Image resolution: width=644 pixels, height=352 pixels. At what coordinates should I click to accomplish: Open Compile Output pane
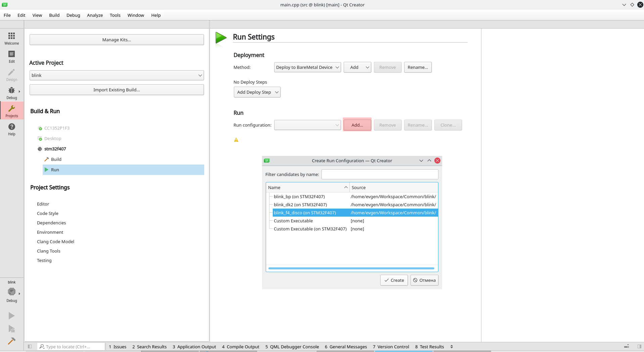[241, 347]
